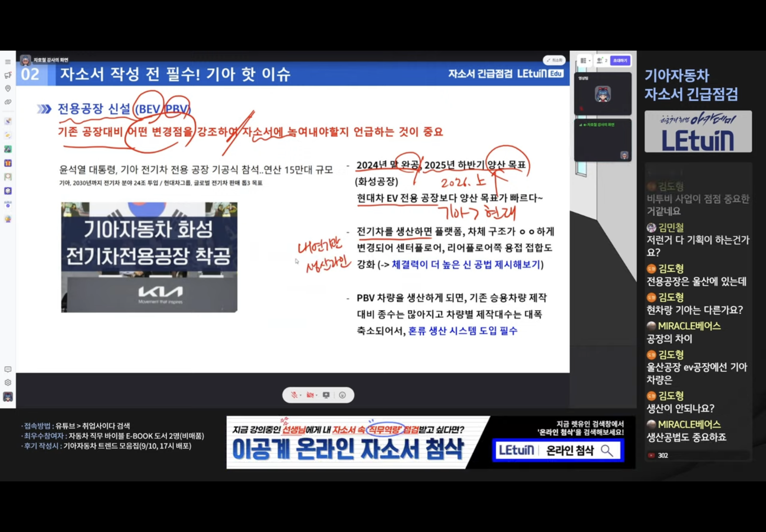Click the chat message 생산이 안되나요?
The image size is (766, 532).
point(680,408)
